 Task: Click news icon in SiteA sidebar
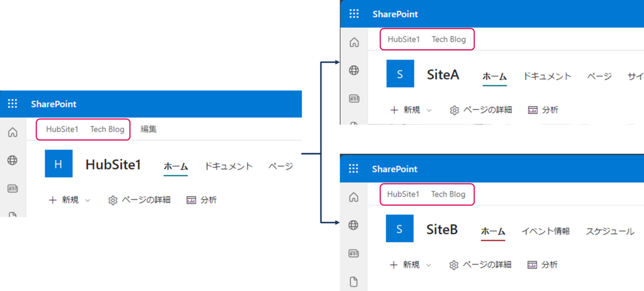(354, 99)
